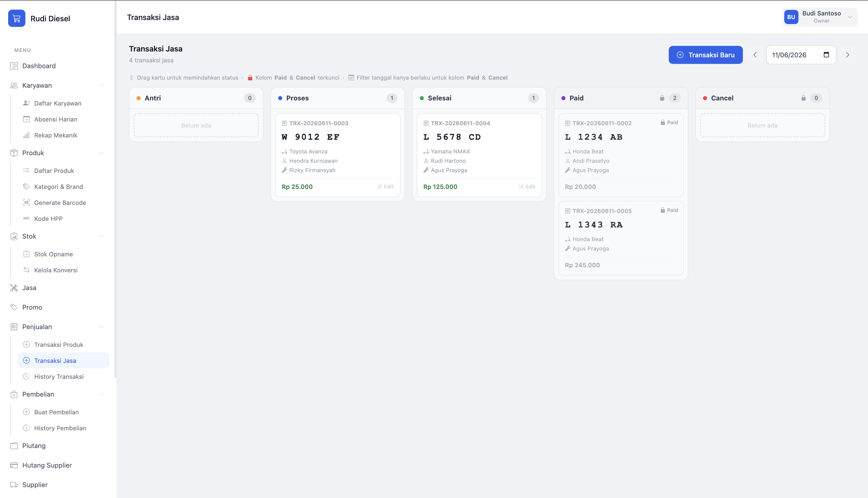The image size is (868, 498).
Task: Collapse the Karyawan menu section chevron
Action: pyautogui.click(x=101, y=85)
